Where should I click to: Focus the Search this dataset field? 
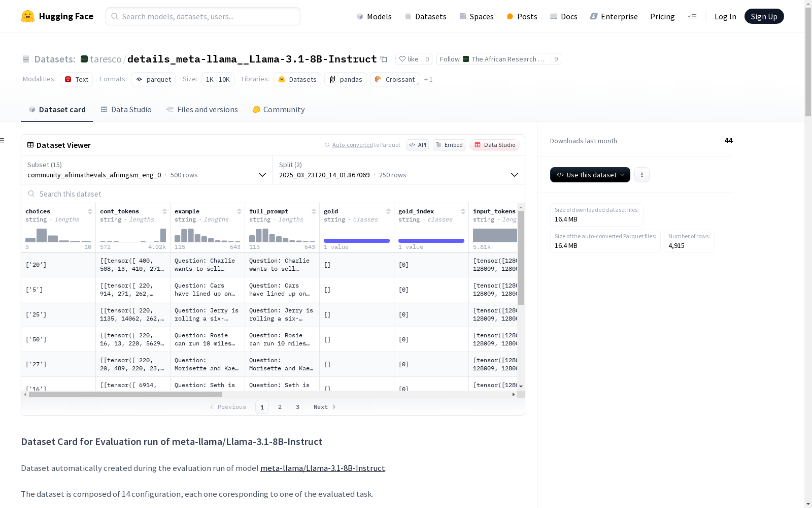tap(273, 194)
